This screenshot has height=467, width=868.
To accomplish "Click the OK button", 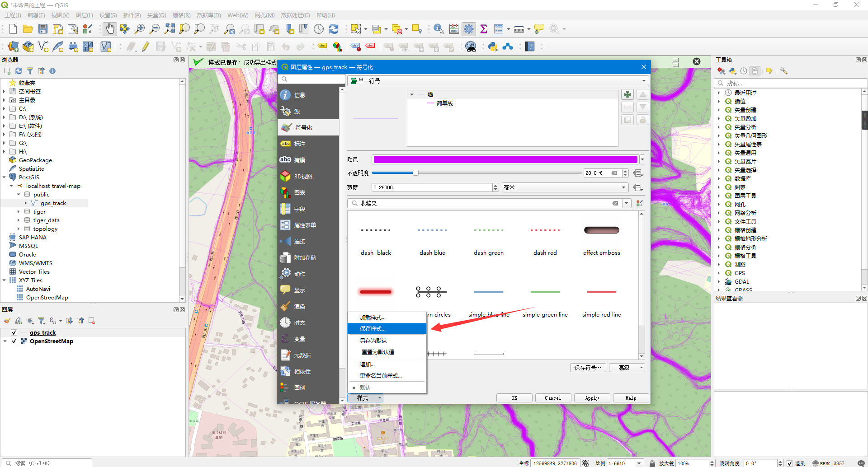I will coord(514,398).
